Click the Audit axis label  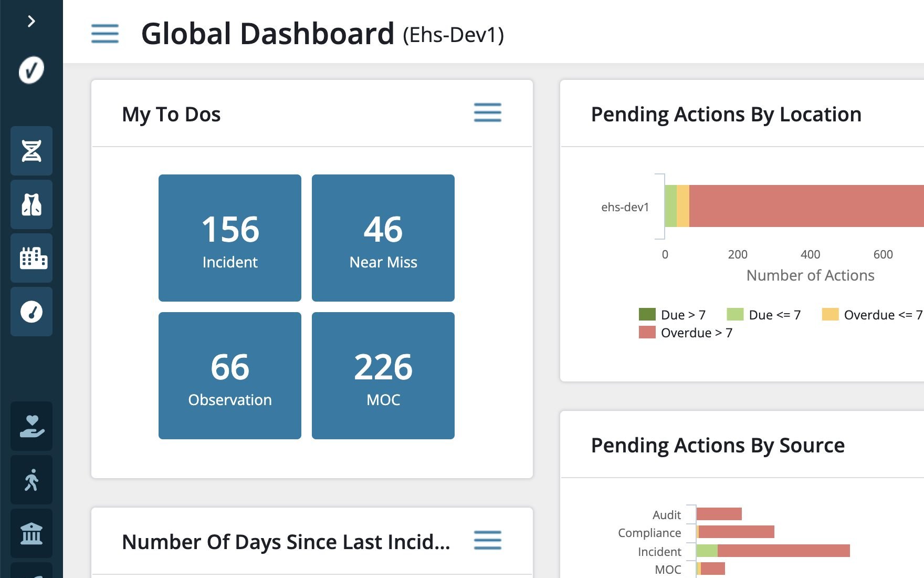[x=667, y=515]
